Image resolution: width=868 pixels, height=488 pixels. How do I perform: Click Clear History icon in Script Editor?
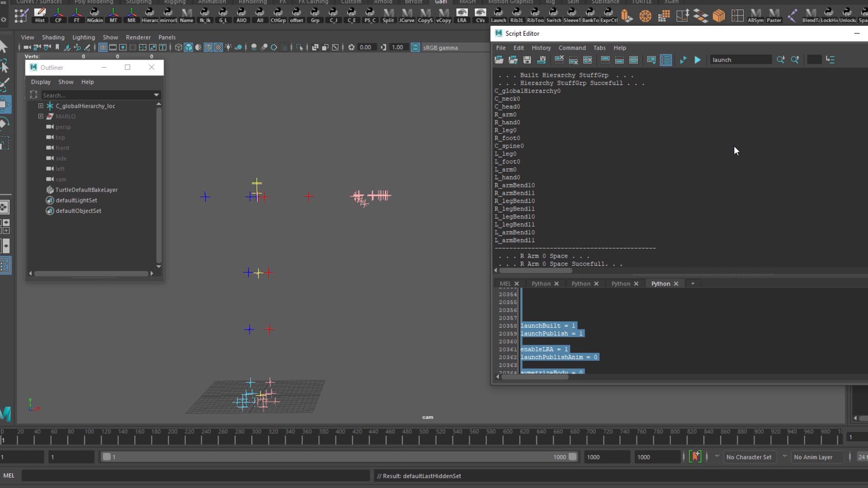(559, 60)
